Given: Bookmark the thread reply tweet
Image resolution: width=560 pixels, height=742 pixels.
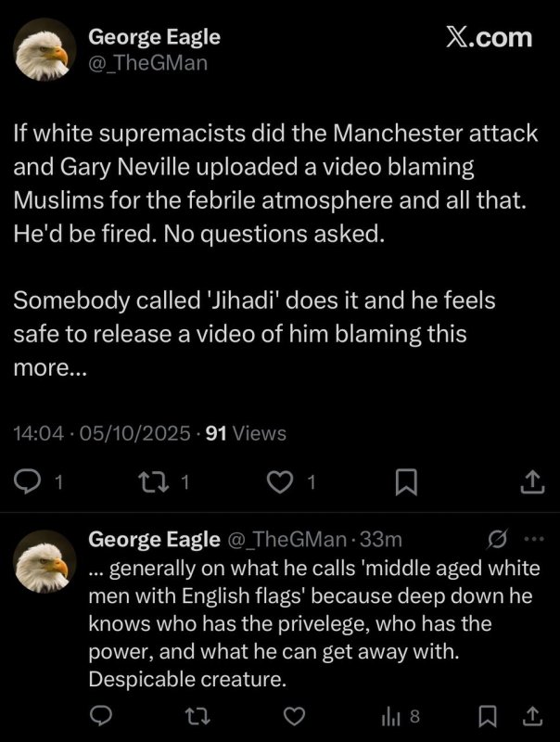Looking at the screenshot, I should tap(487, 714).
